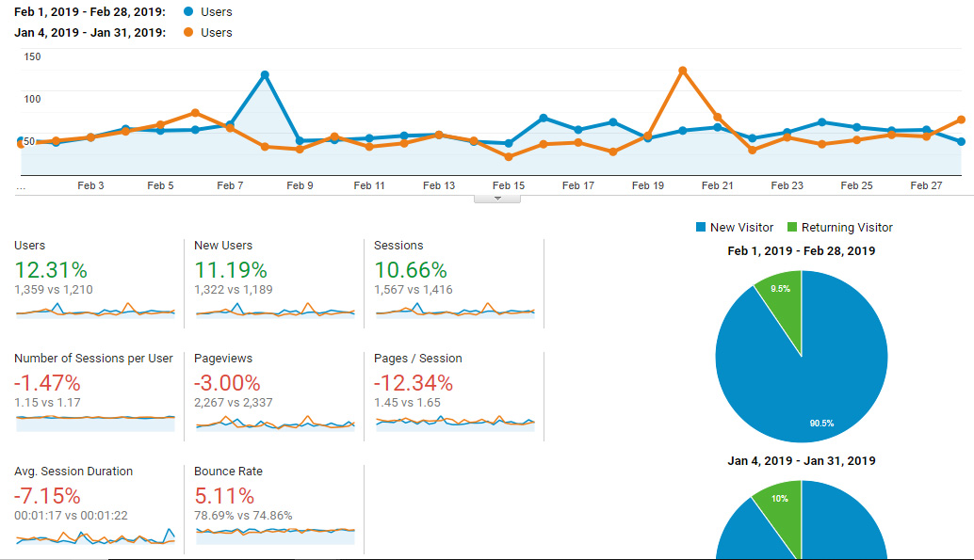
Task: Click the Feb 1, 2019 - Feb 28, 2019 chart legend label
Action: pyautogui.click(x=90, y=12)
